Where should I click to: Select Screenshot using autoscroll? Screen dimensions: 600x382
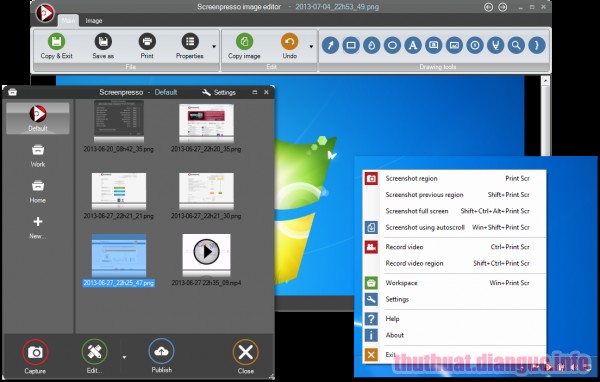coord(454,227)
